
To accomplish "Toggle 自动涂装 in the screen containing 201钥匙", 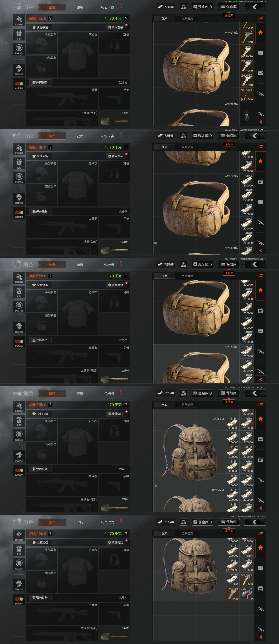I will tap(19, 599).
